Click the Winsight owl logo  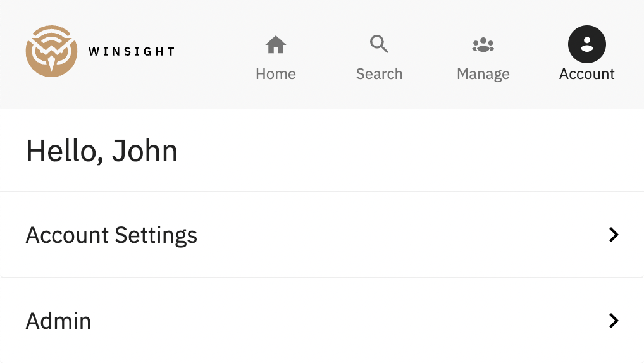point(51,51)
